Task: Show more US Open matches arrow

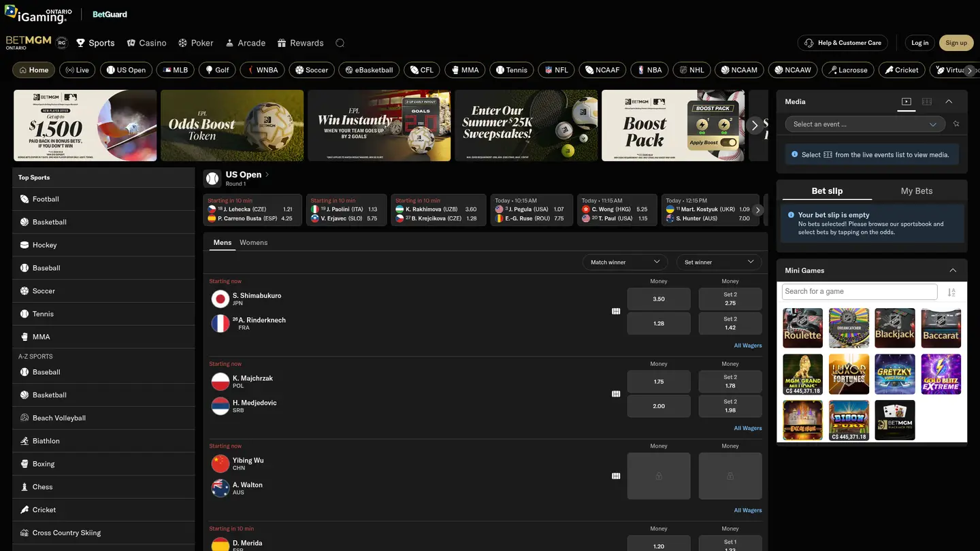Action: click(x=758, y=210)
